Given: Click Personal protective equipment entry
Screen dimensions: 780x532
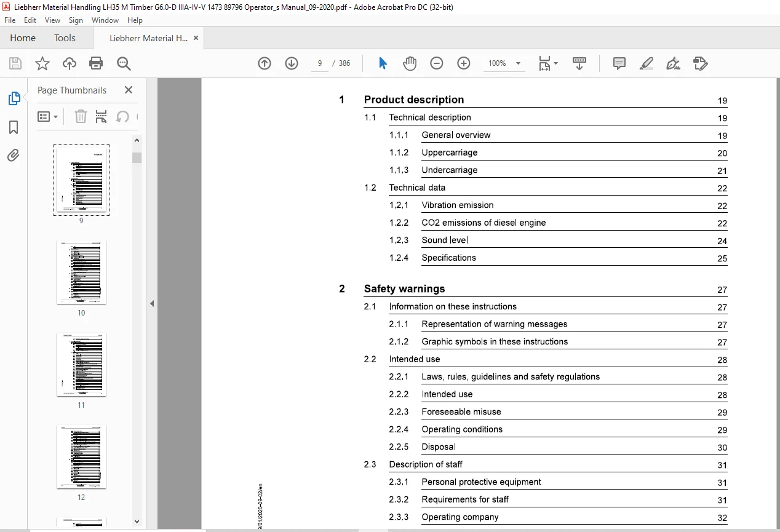Looking at the screenshot, I should pyautogui.click(x=481, y=482).
